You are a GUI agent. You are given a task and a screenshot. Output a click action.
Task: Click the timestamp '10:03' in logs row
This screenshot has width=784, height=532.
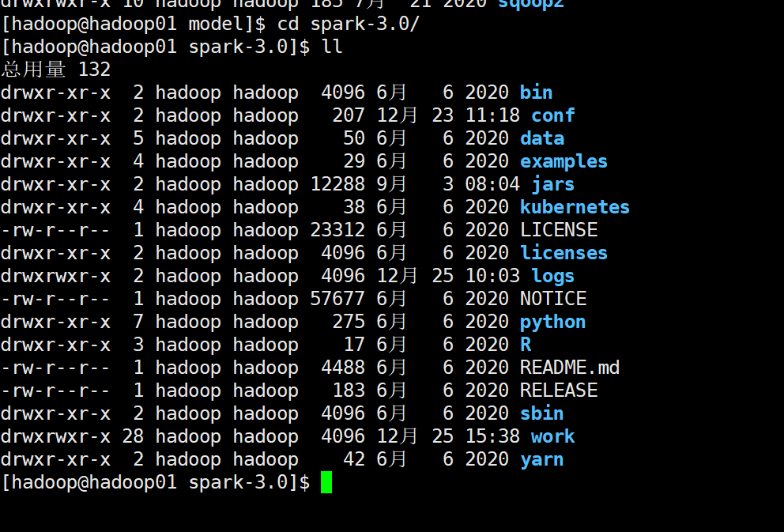click(492, 277)
